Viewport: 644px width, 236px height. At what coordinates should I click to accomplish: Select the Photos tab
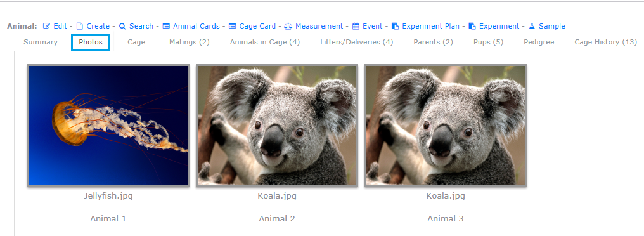point(91,43)
